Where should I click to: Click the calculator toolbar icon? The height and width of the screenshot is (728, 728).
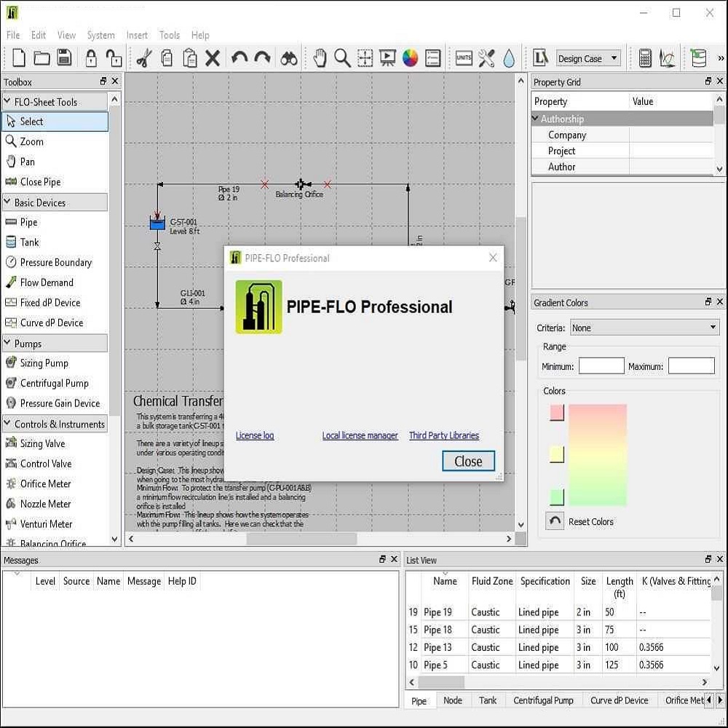[x=645, y=58]
